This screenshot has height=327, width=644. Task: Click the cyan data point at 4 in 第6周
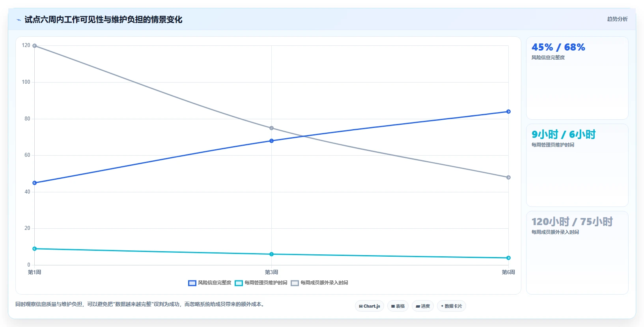(508, 258)
